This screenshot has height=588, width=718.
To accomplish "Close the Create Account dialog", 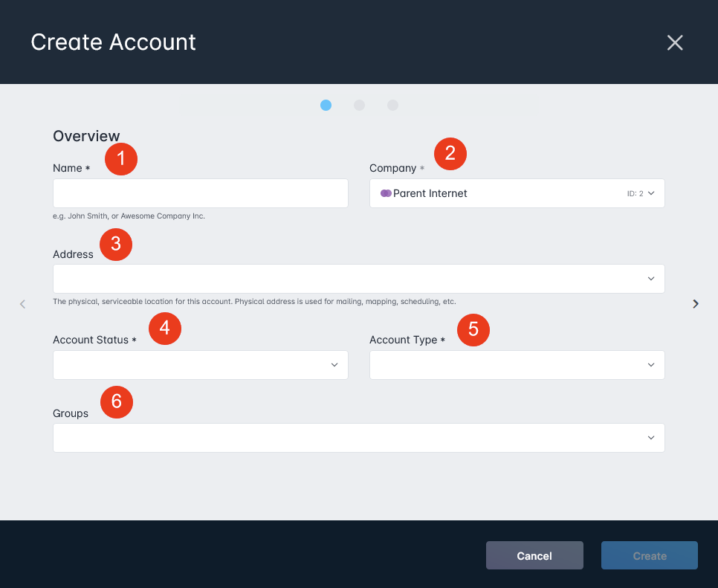I will 674,42.
